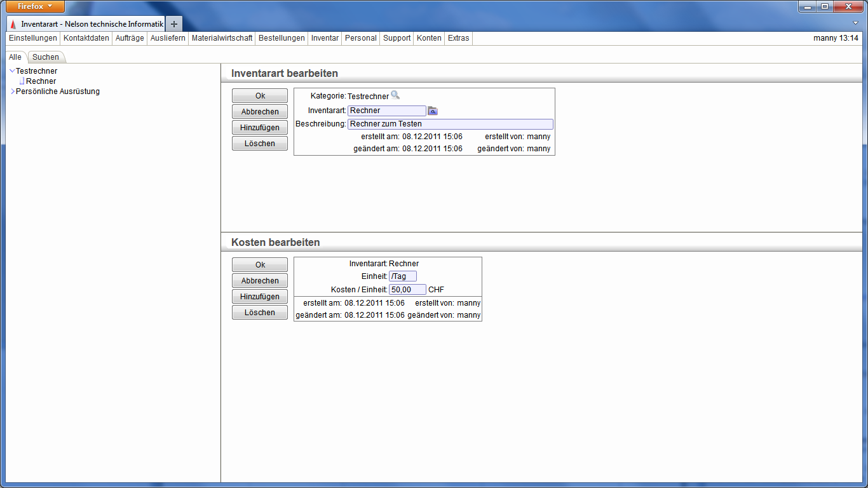The height and width of the screenshot is (488, 868).
Task: Select the Alle tab
Action: 15,57
